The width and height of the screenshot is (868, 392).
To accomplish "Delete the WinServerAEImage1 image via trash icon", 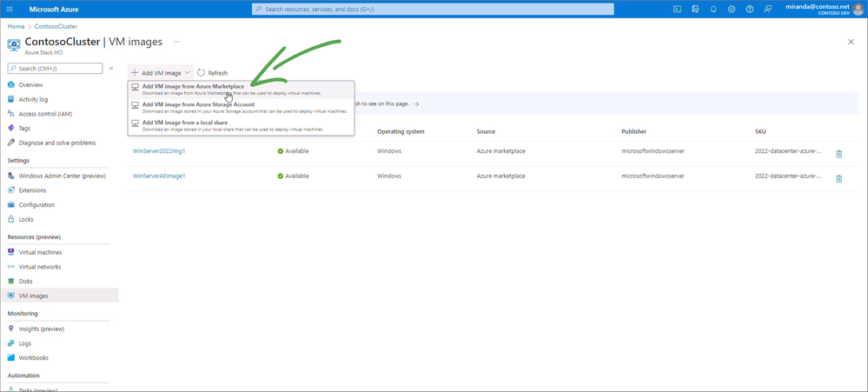I will coord(838,179).
